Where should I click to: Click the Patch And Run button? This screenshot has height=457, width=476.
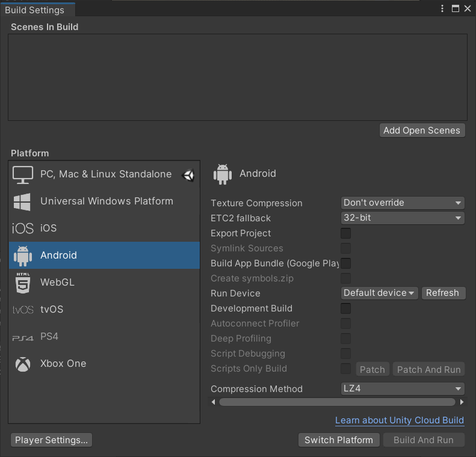click(x=428, y=369)
